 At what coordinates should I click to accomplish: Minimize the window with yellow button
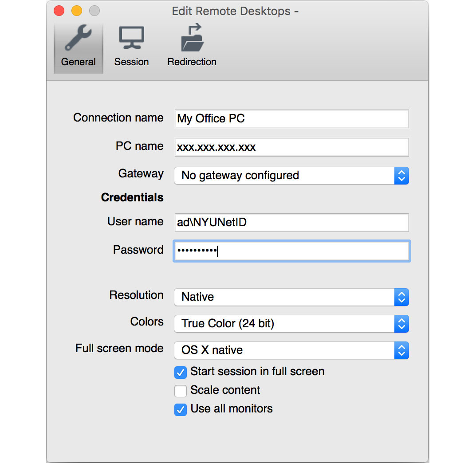77,11
